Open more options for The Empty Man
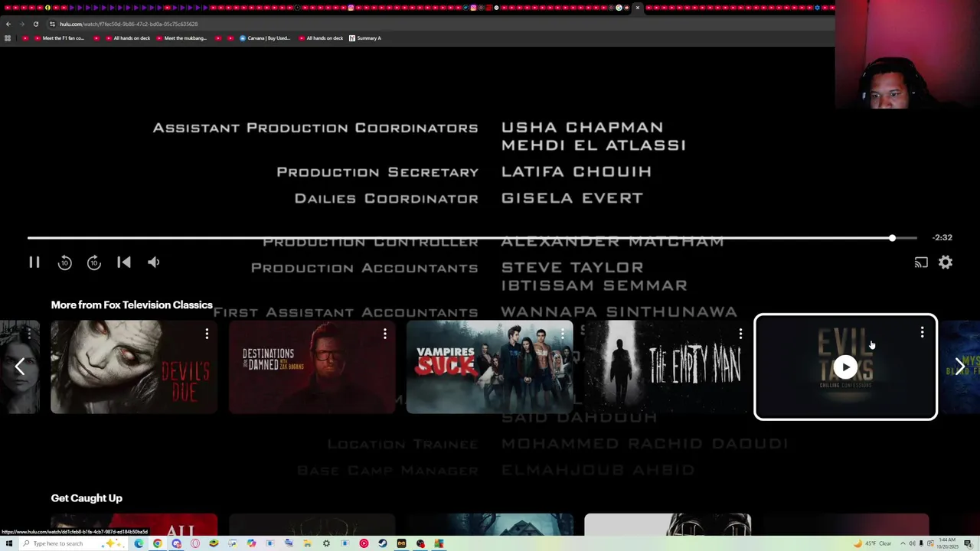This screenshot has width=980, height=551. point(740,334)
